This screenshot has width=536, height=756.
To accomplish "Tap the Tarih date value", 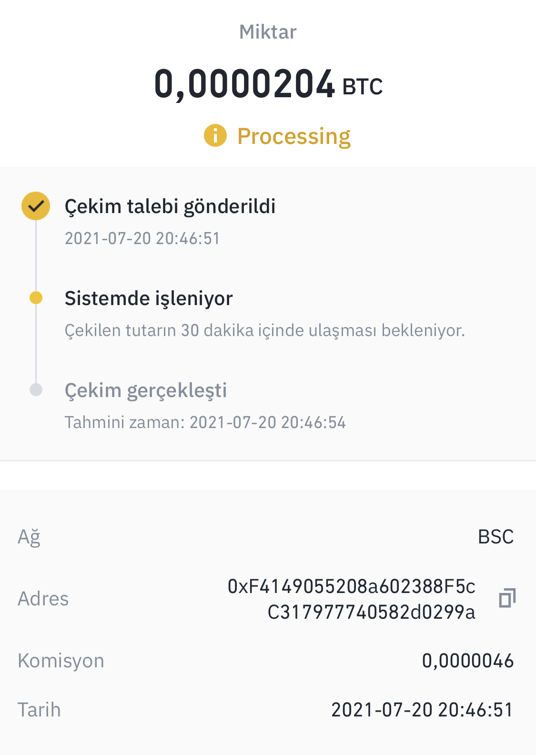I will (x=422, y=710).
